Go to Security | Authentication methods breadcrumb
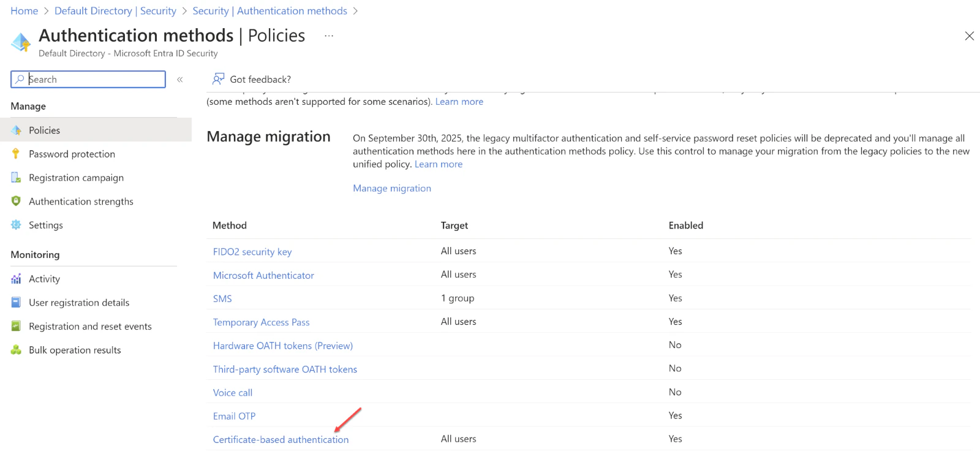The width and height of the screenshot is (980, 454). click(269, 11)
